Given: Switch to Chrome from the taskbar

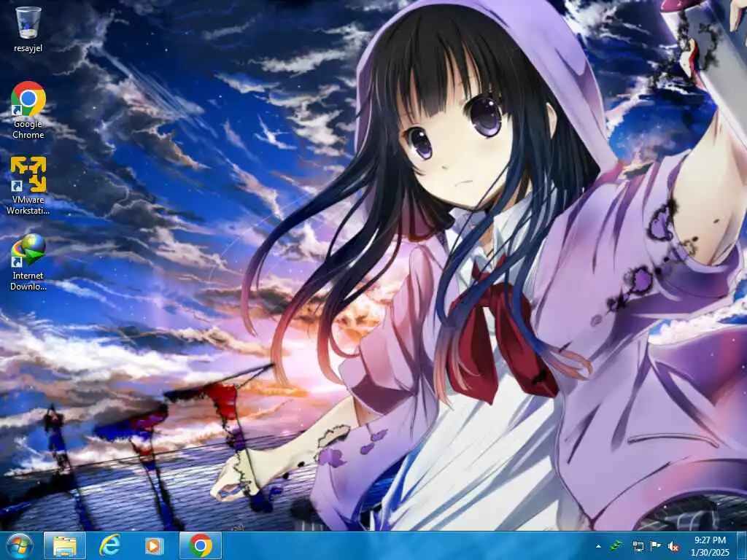Looking at the screenshot, I should click(201, 545).
